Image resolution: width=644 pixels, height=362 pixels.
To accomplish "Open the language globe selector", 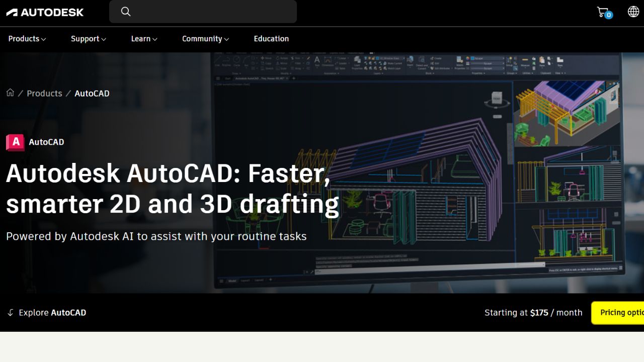I will point(633,12).
